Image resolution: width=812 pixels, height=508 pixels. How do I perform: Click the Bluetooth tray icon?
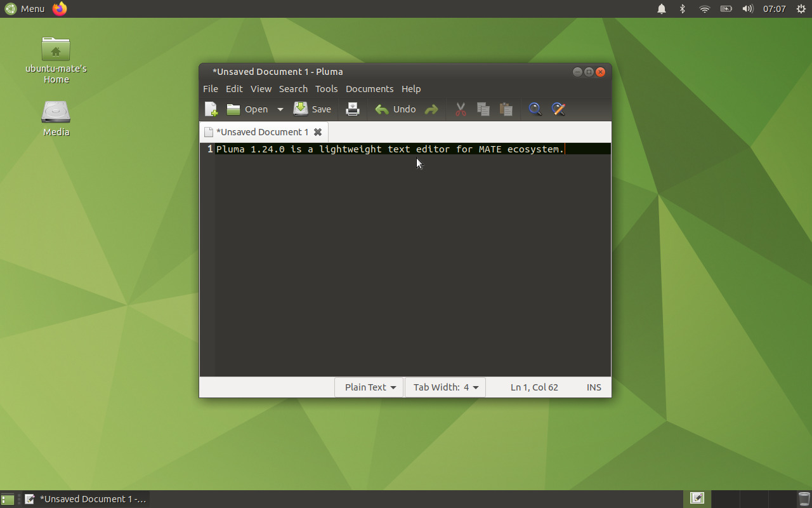click(x=683, y=9)
